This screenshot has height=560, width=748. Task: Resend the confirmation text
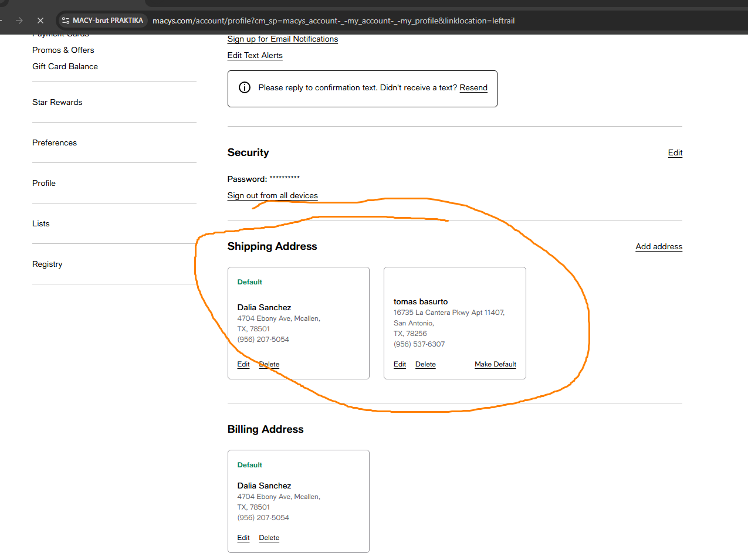click(473, 88)
